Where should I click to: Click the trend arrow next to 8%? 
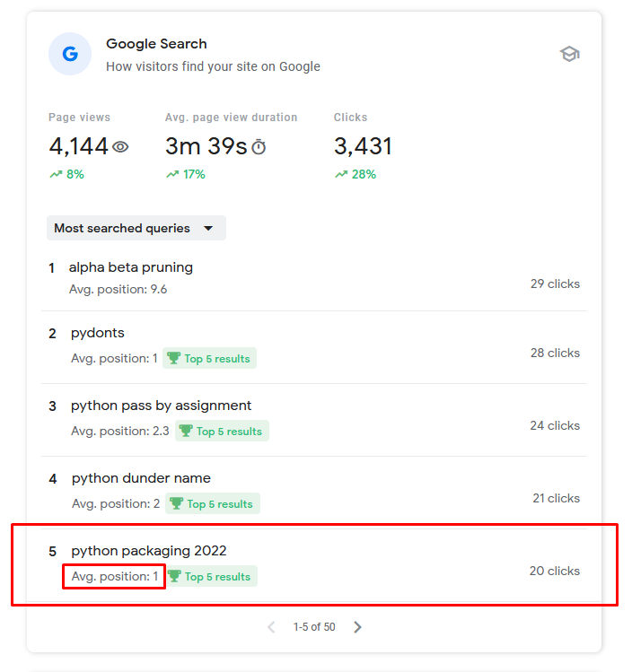tap(56, 174)
